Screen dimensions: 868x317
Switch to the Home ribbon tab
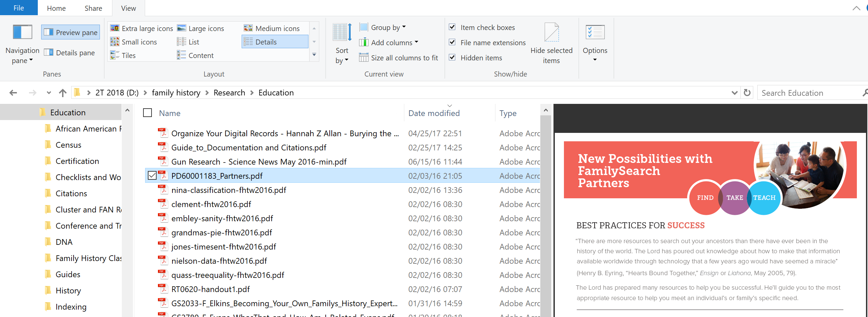tap(56, 8)
